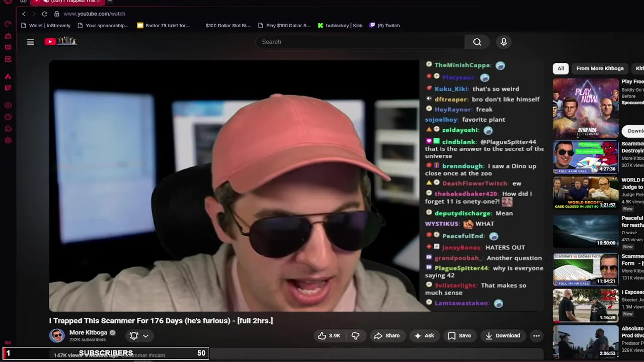644x362 pixels.
Task: Play the suggested video lasting 2:06:53
Action: click(x=586, y=341)
